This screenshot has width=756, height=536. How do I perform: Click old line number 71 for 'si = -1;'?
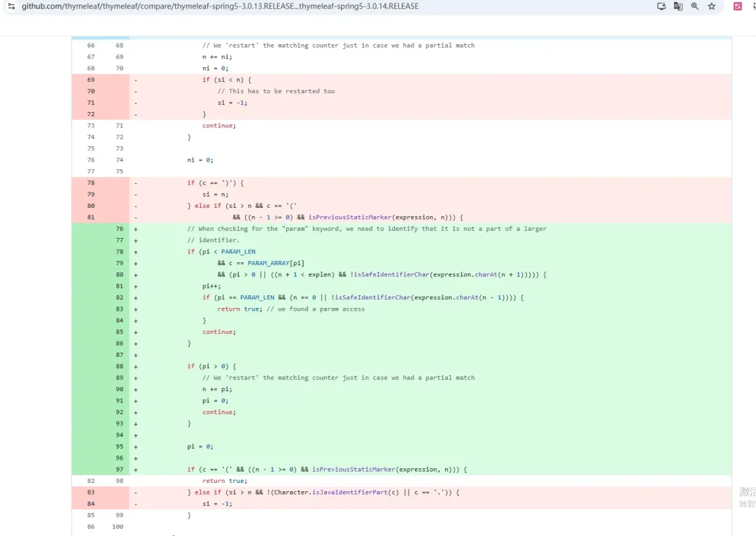[90, 103]
